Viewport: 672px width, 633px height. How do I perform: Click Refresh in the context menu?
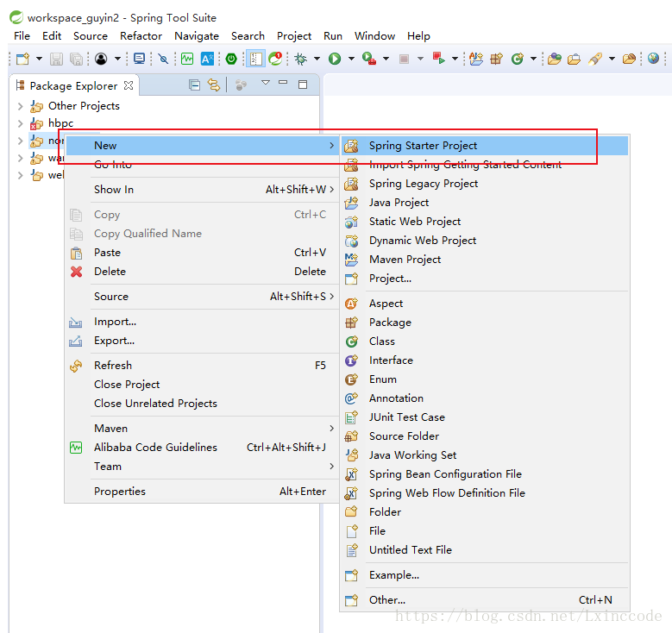coord(202,365)
